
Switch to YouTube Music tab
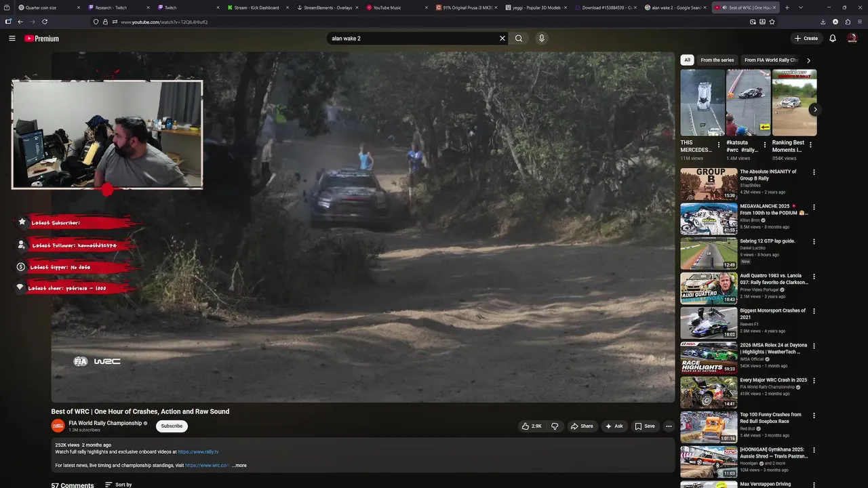pyautogui.click(x=396, y=7)
